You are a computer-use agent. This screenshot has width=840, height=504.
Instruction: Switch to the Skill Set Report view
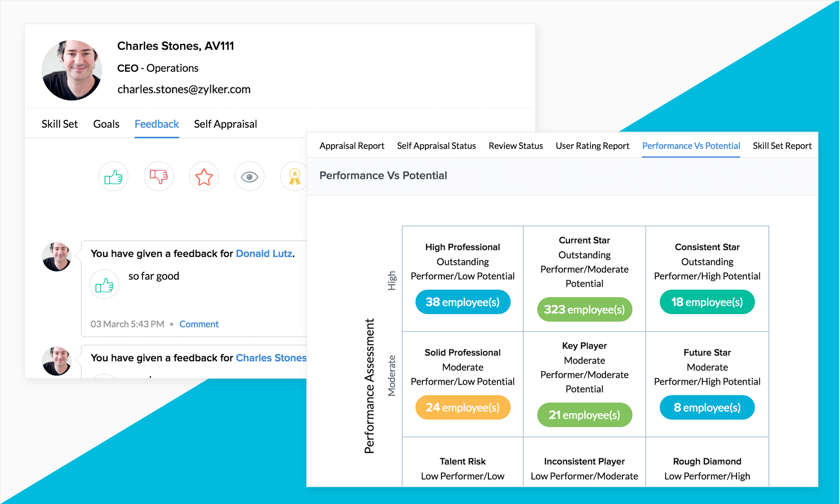click(782, 146)
